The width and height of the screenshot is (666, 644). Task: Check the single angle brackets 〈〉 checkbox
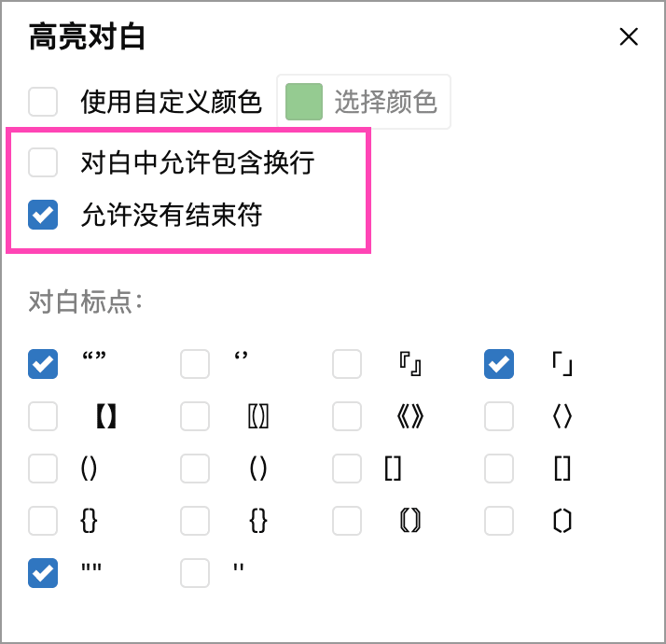pyautogui.click(x=499, y=416)
